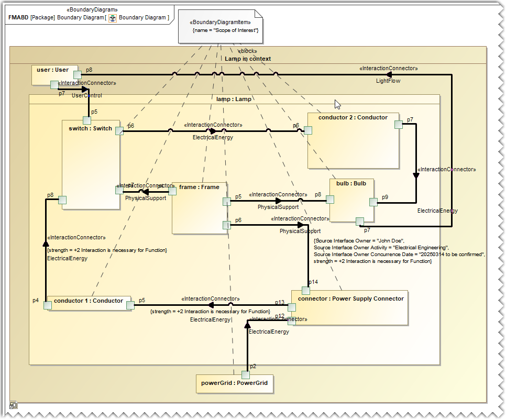
Task: Select the BoundaryDiagramItem Scope of Interest note
Action: tap(221, 27)
